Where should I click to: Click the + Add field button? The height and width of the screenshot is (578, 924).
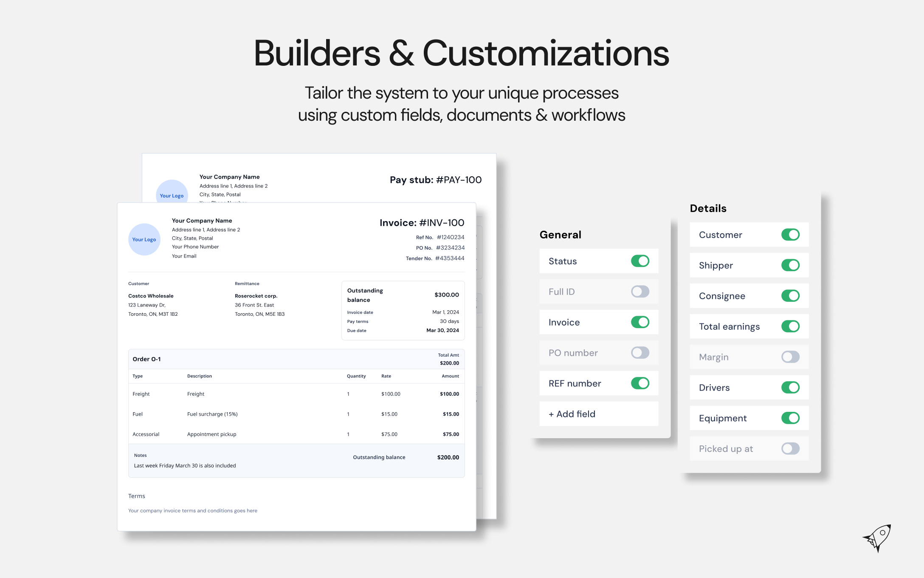pyautogui.click(x=572, y=414)
